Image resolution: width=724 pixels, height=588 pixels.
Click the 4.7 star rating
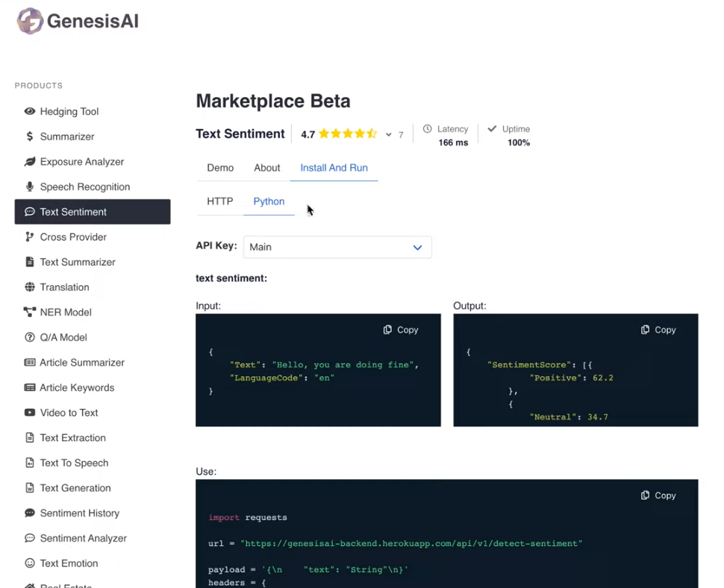339,134
